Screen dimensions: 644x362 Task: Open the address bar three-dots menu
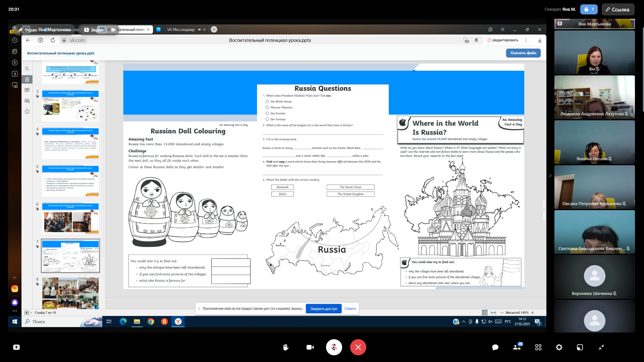pos(526,40)
